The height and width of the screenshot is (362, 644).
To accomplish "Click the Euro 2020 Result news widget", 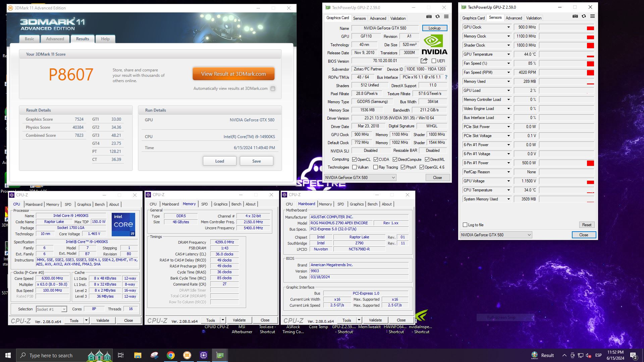I will point(543,355).
